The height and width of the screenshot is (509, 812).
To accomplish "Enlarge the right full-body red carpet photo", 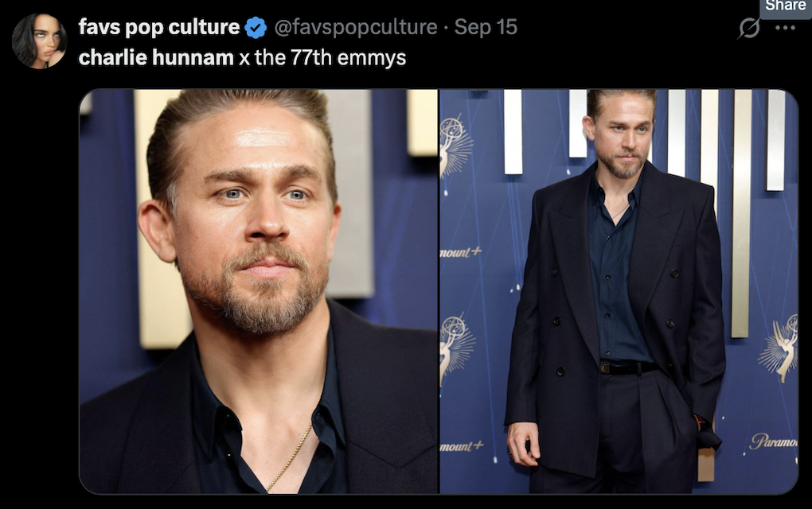I will click(618, 291).
